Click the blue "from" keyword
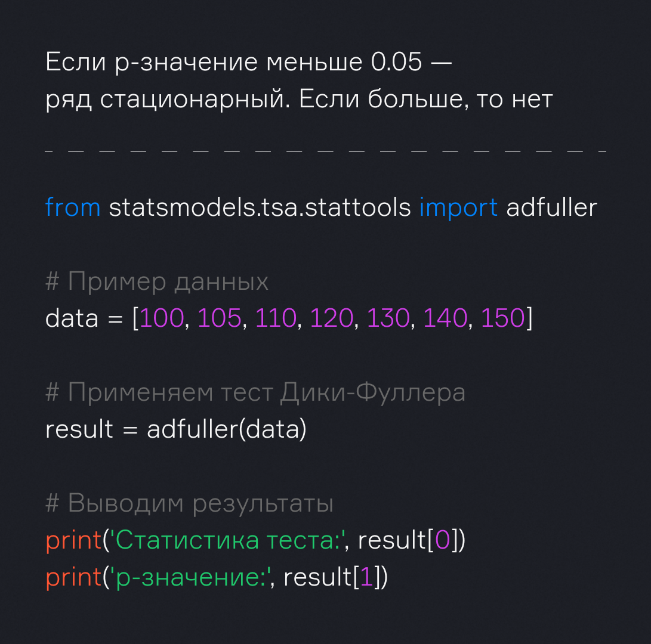 pyautogui.click(x=73, y=208)
